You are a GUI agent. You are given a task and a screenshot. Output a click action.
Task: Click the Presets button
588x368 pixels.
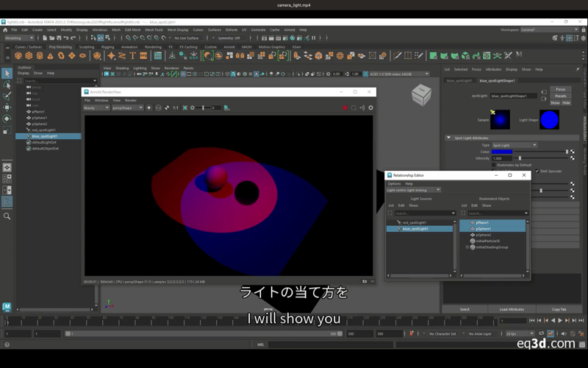click(560, 96)
